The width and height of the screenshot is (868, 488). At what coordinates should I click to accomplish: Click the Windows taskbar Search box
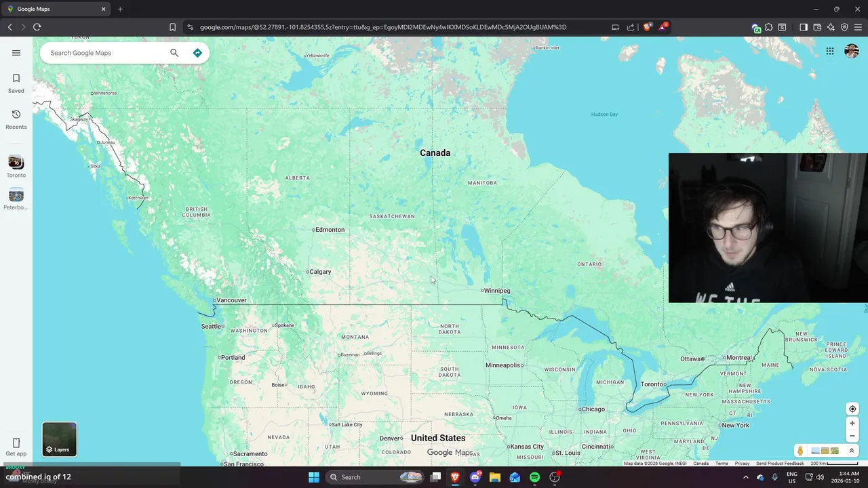(374, 477)
